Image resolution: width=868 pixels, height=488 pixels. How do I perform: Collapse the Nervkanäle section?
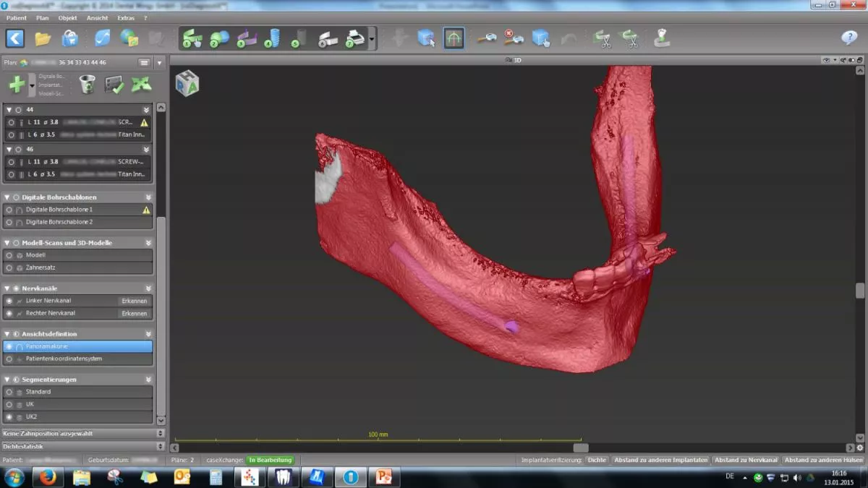[7, 288]
